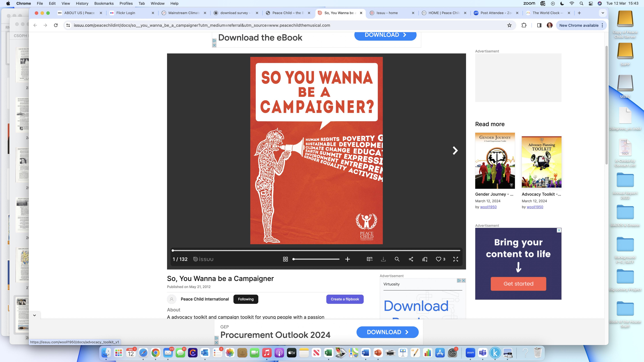This screenshot has height=362, width=644.
Task: Click Create a flipbook button
Action: (x=345, y=299)
